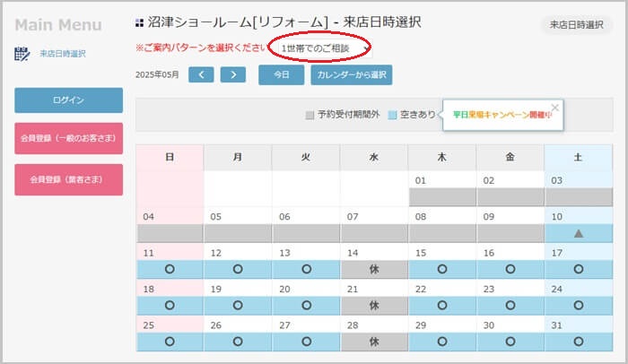Viewport: 628px width, 364px height.
Task: Go to the next month arrow
Action: [x=233, y=75]
